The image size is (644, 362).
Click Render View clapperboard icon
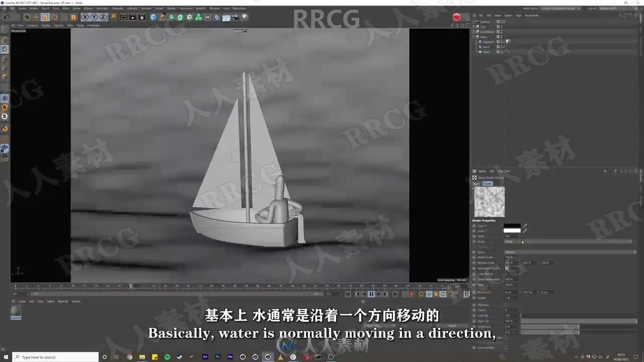[x=124, y=17]
